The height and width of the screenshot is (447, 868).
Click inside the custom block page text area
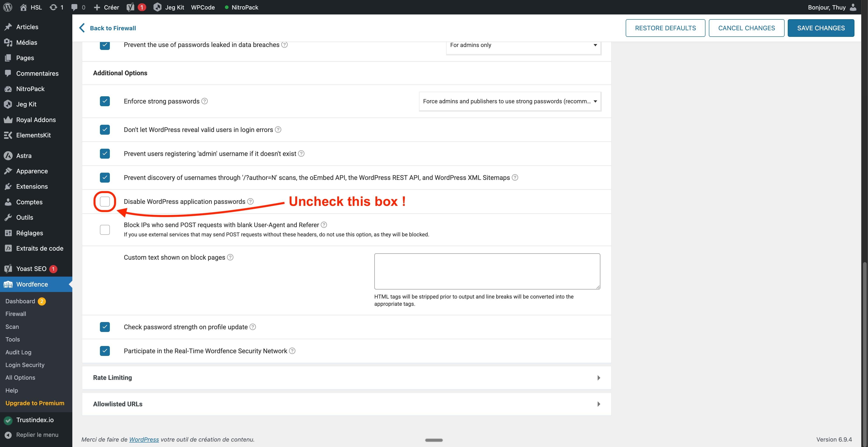pyautogui.click(x=487, y=271)
